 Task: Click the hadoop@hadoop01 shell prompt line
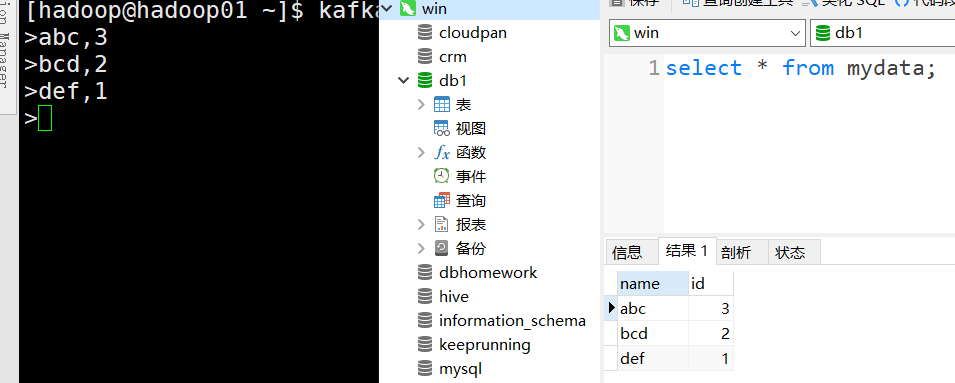click(201, 11)
